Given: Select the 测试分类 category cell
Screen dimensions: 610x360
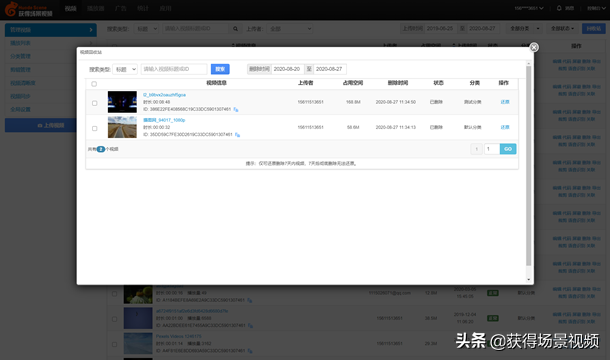Looking at the screenshot, I should pos(473,102).
